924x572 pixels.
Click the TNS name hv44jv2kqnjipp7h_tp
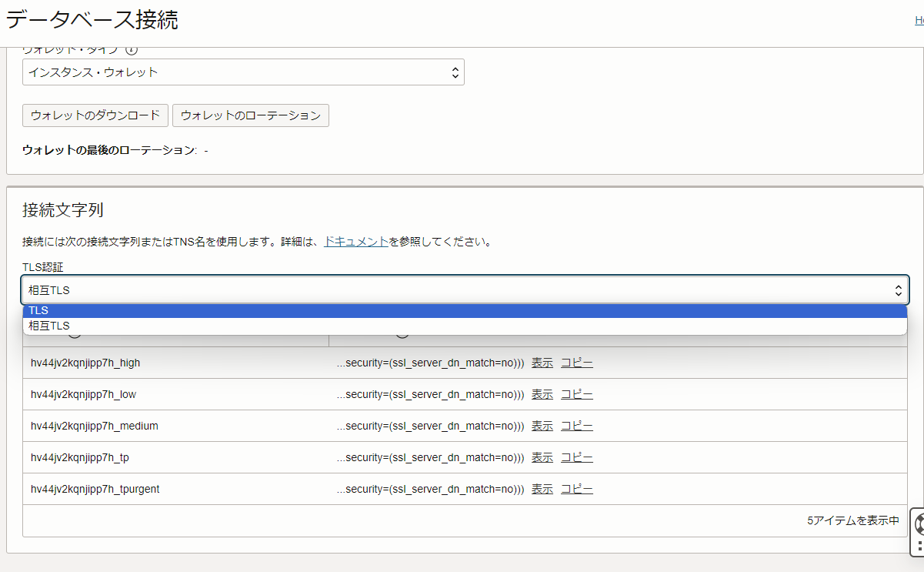coord(80,457)
